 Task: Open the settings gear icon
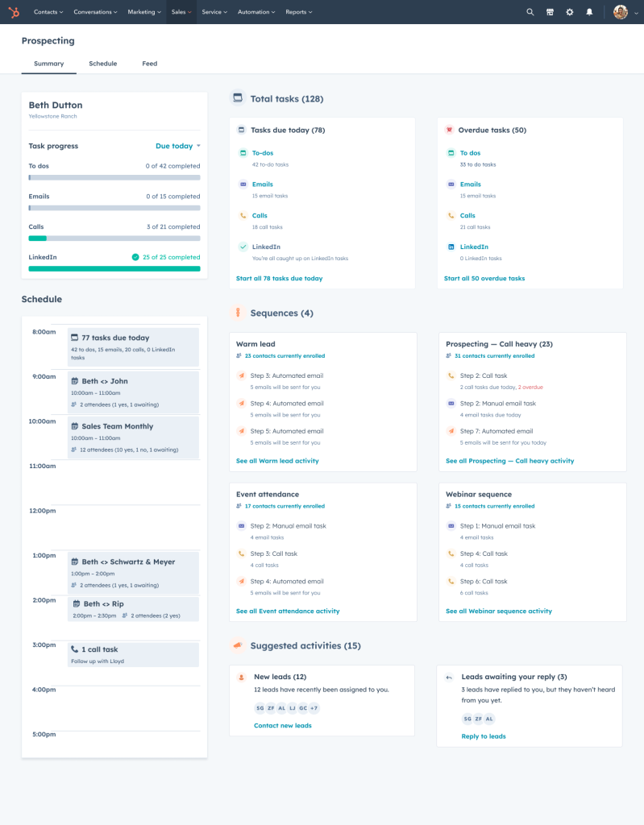point(570,12)
